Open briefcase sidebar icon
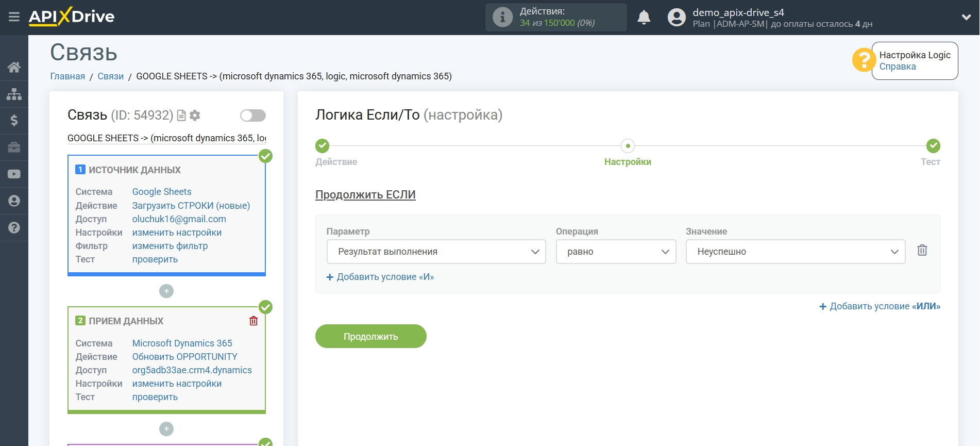Image resolution: width=980 pixels, height=446 pixels. coord(14,147)
